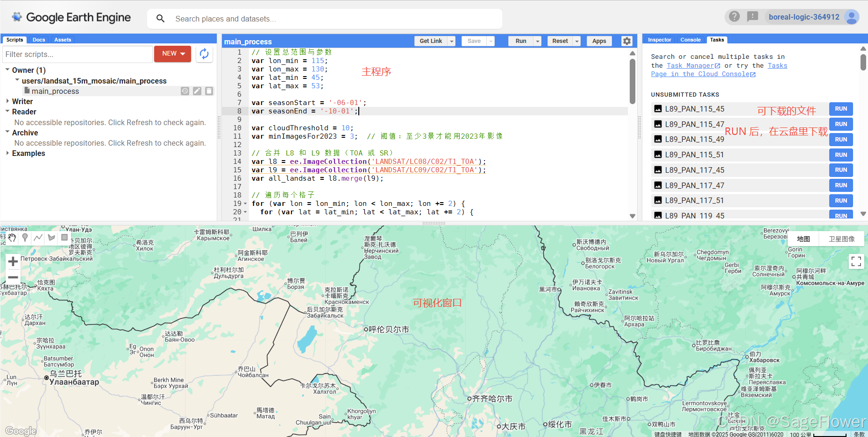Viewport: 868px width, 437px height.
Task: Open the Run button dropdown arrow
Action: (x=537, y=41)
